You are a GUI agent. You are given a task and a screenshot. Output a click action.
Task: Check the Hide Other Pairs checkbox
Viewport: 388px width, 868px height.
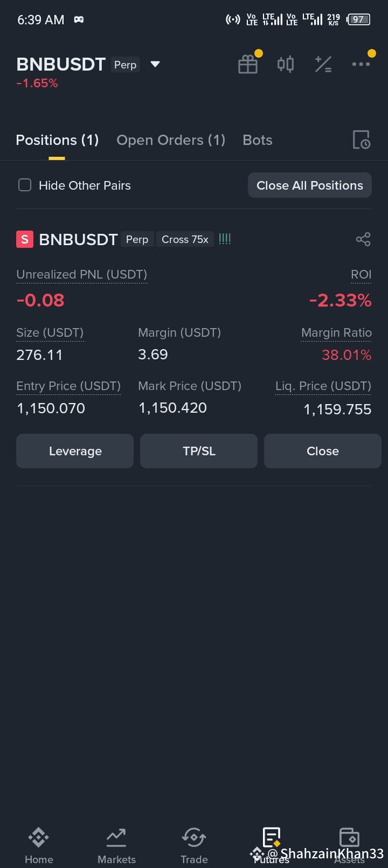click(x=25, y=185)
